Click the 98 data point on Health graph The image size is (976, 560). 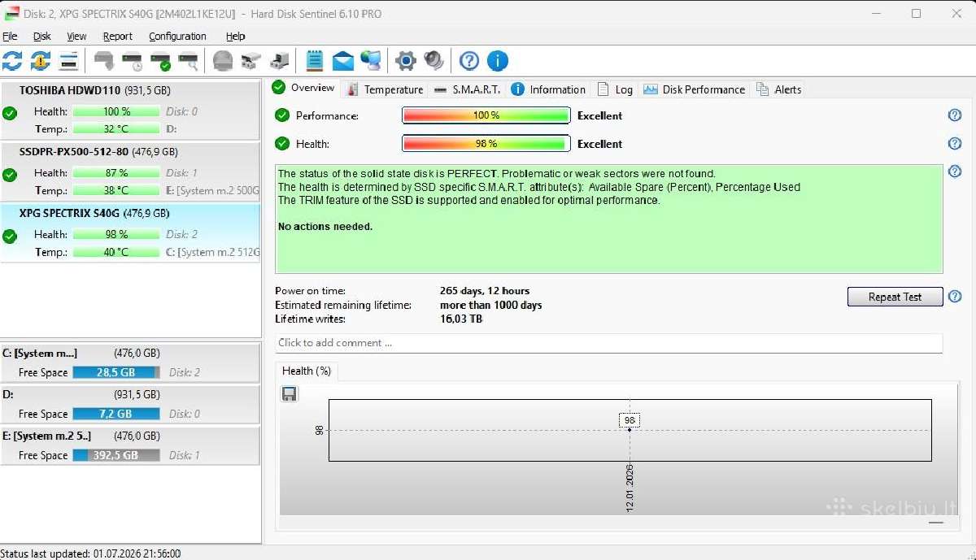click(x=630, y=429)
